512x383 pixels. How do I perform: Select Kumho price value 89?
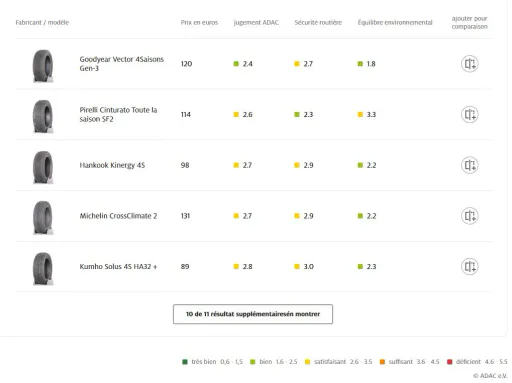pos(185,266)
